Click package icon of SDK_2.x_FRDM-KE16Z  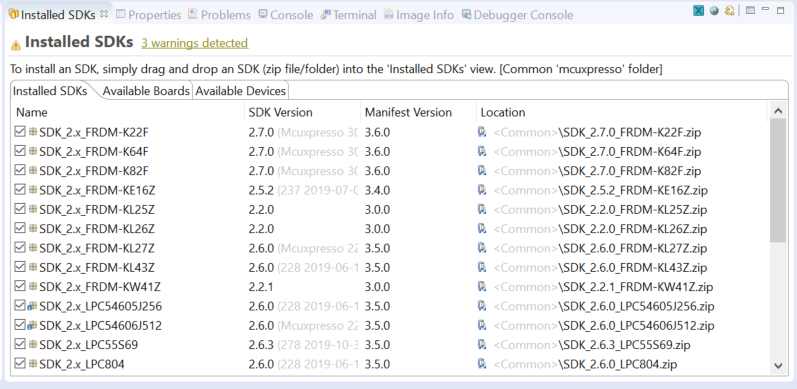[33, 190]
